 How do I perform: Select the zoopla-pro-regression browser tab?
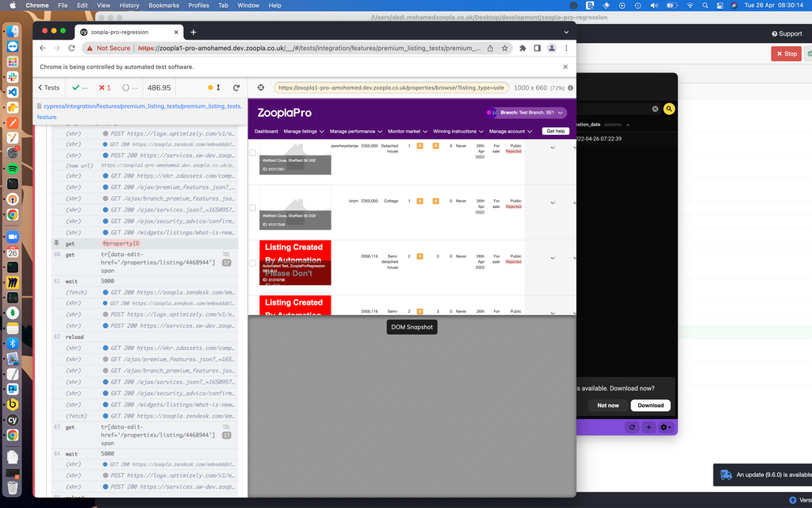point(129,32)
